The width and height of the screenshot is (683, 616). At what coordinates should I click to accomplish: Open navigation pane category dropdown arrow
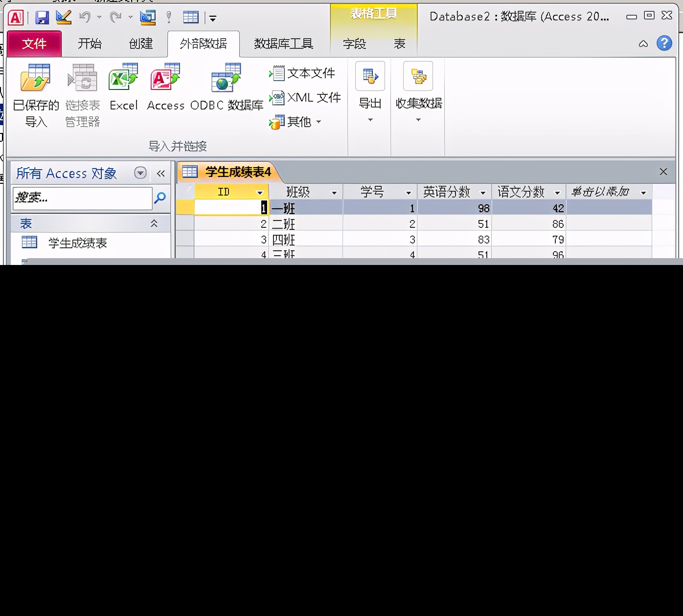(x=140, y=173)
